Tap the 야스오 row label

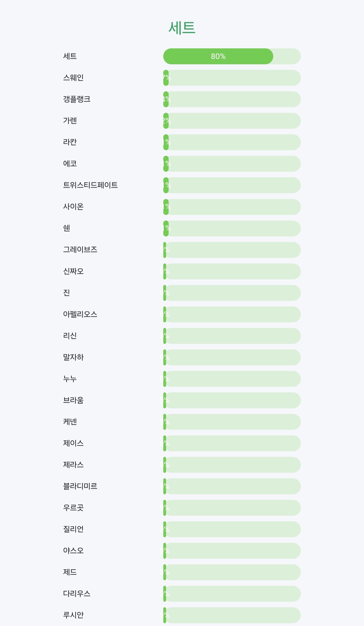pyautogui.click(x=73, y=551)
